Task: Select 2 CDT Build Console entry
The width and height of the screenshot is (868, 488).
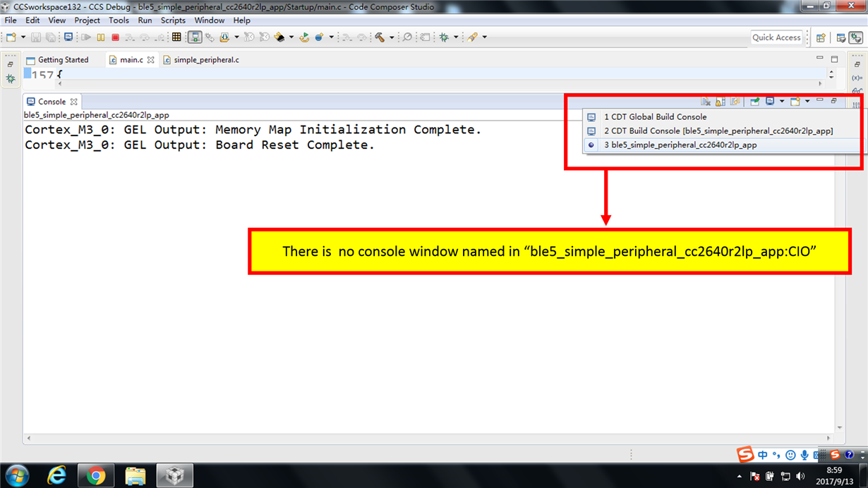Action: point(723,131)
